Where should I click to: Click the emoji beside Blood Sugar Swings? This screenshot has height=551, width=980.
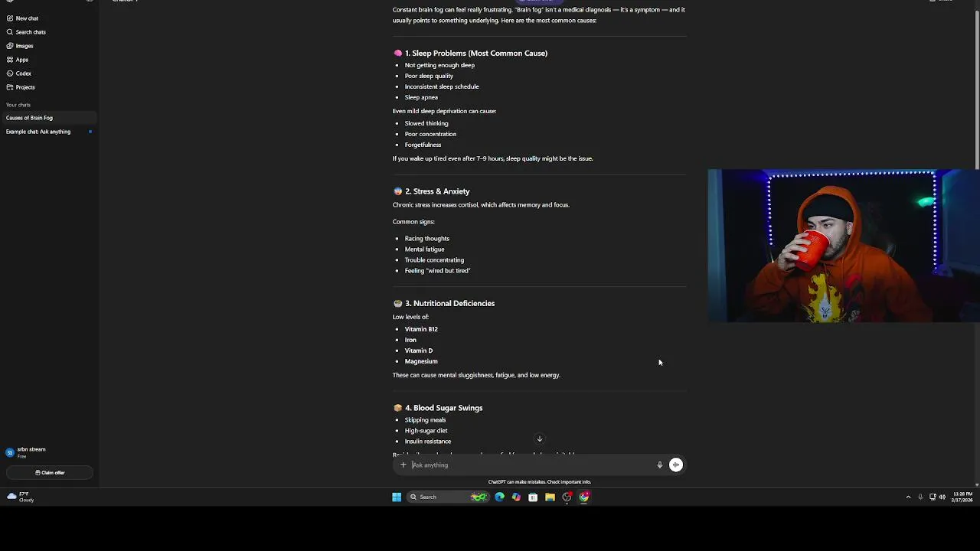point(397,408)
